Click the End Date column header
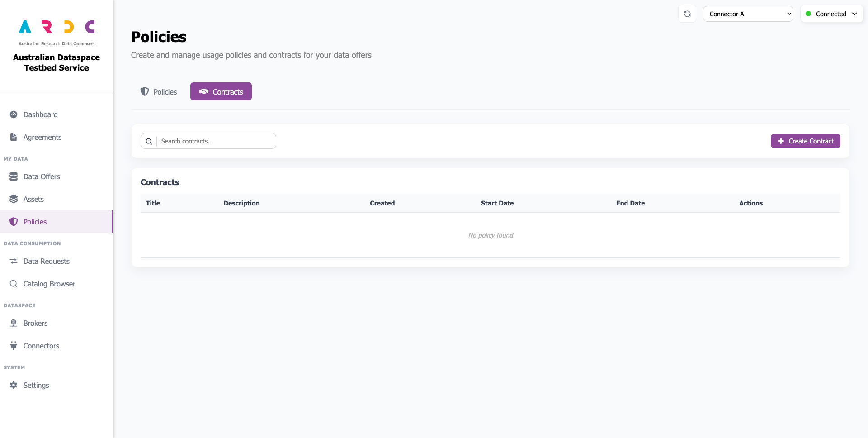This screenshot has height=438, width=868. click(x=630, y=203)
